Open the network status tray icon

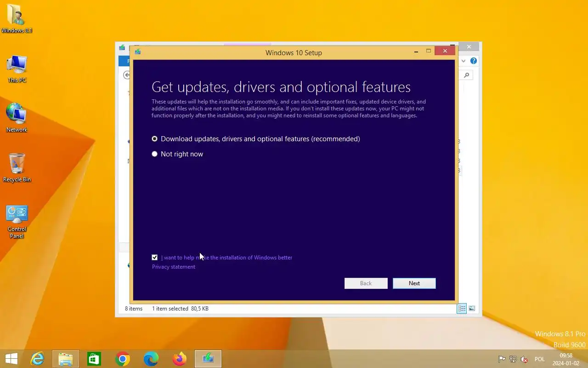(x=513, y=359)
